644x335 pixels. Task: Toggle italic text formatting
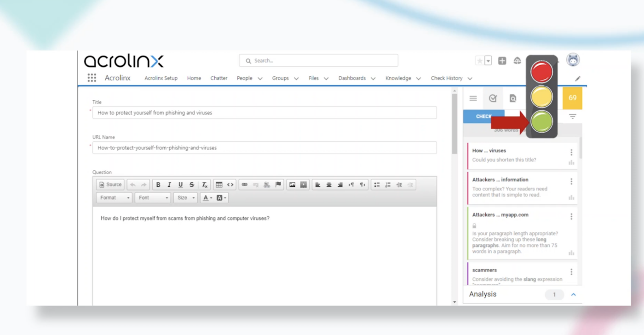coord(169,185)
